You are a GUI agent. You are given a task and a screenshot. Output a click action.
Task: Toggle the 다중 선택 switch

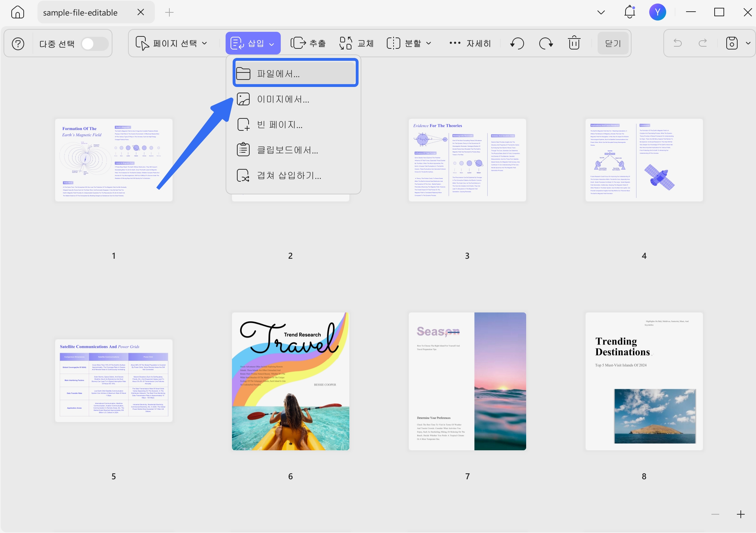(x=94, y=43)
